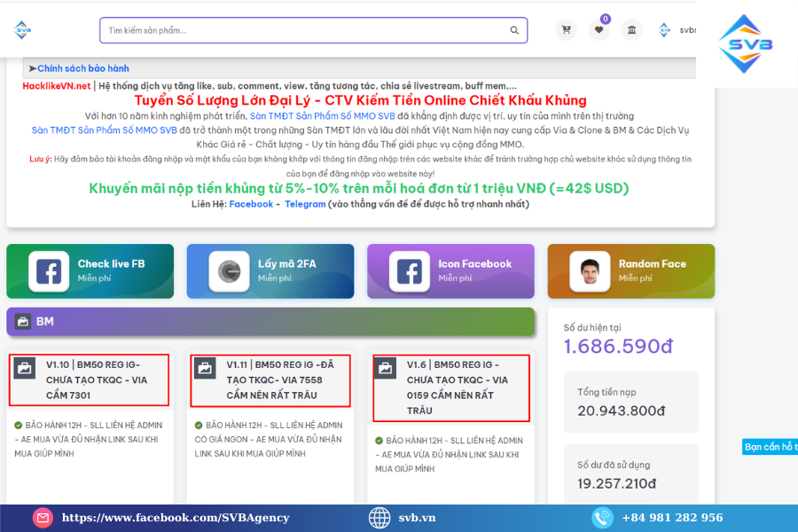Click the search magnifier icon
Screen dimensions: 798x532
(x=514, y=30)
